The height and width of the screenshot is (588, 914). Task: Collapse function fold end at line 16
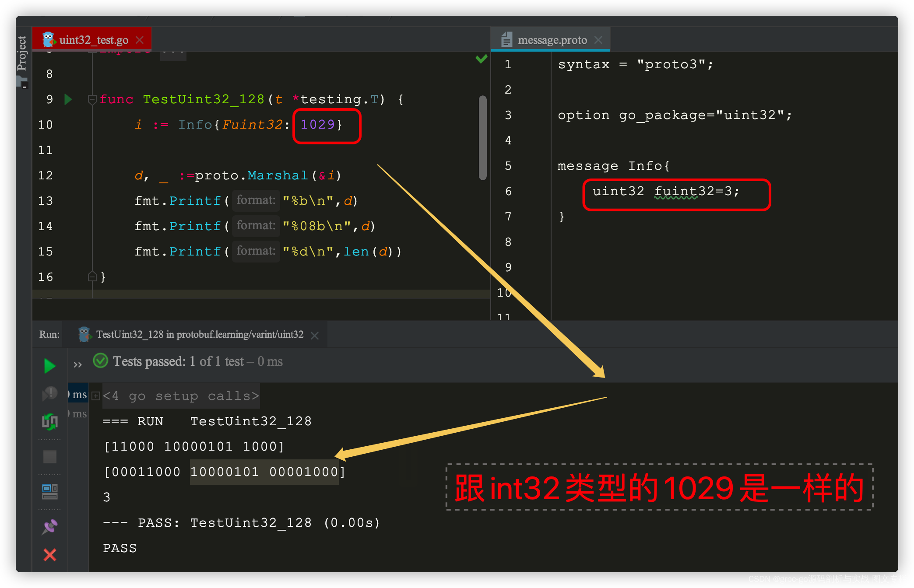(x=92, y=276)
